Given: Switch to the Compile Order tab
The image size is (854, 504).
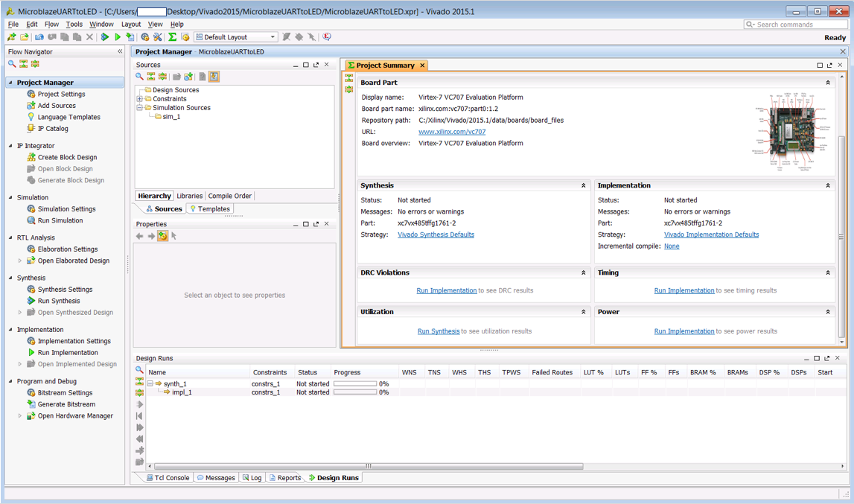Looking at the screenshot, I should click(230, 196).
